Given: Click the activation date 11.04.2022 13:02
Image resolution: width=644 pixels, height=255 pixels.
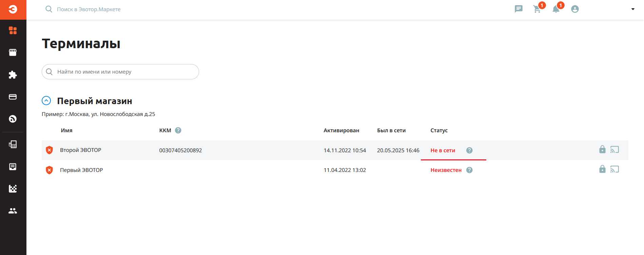Looking at the screenshot, I should click(345, 170).
